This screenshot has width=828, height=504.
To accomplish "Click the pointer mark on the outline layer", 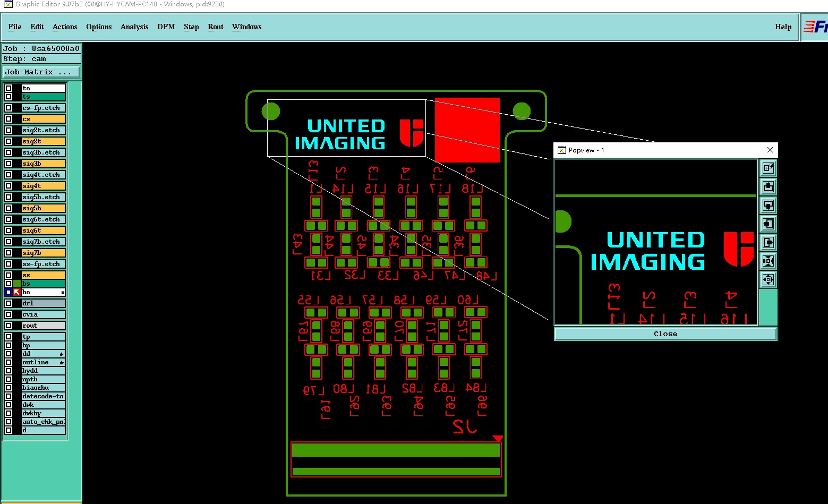I will (62, 362).
